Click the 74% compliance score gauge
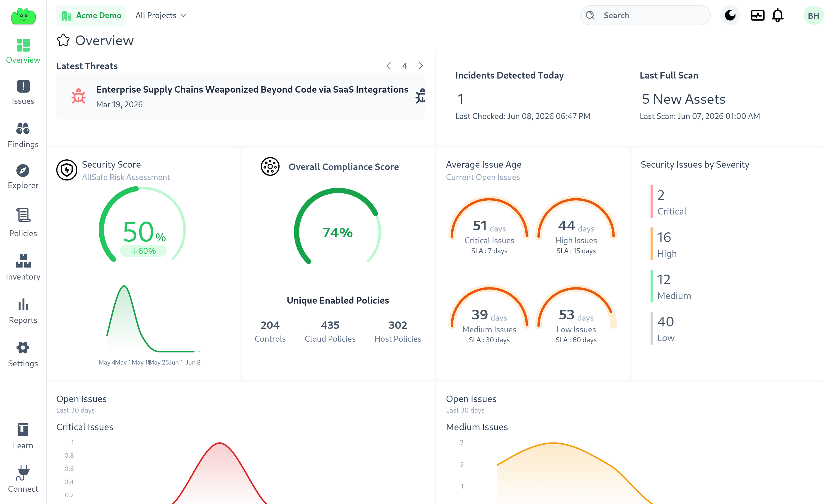The height and width of the screenshot is (504, 824). click(338, 227)
